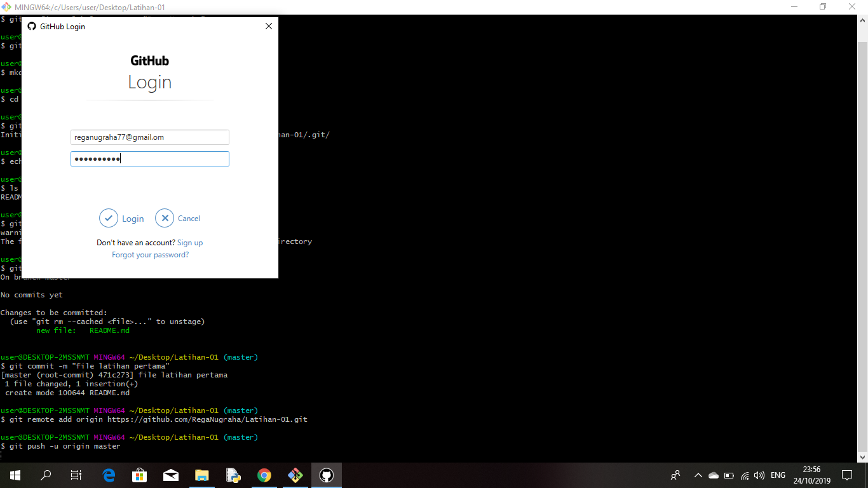Open the battery status indicator
Screen dimensions: 868x488
point(729,475)
